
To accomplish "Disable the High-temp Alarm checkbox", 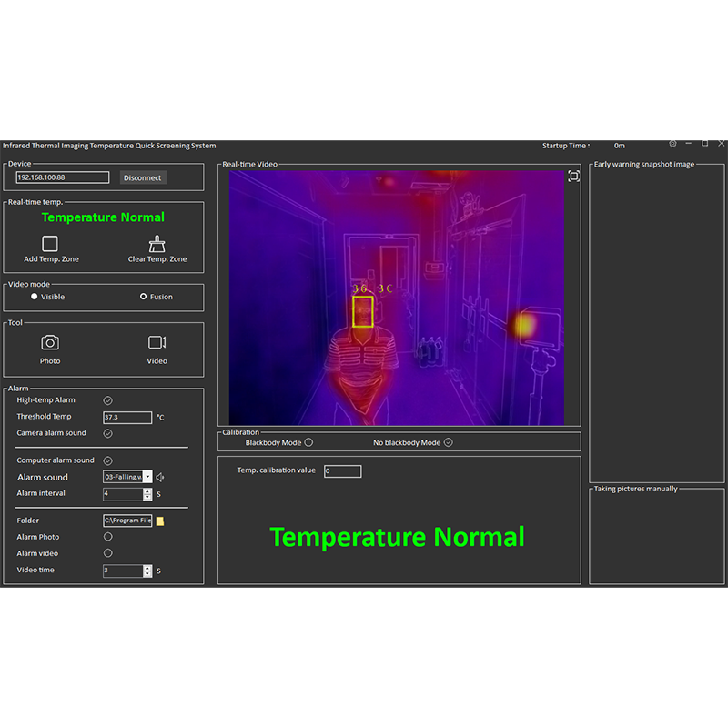I will [x=108, y=400].
